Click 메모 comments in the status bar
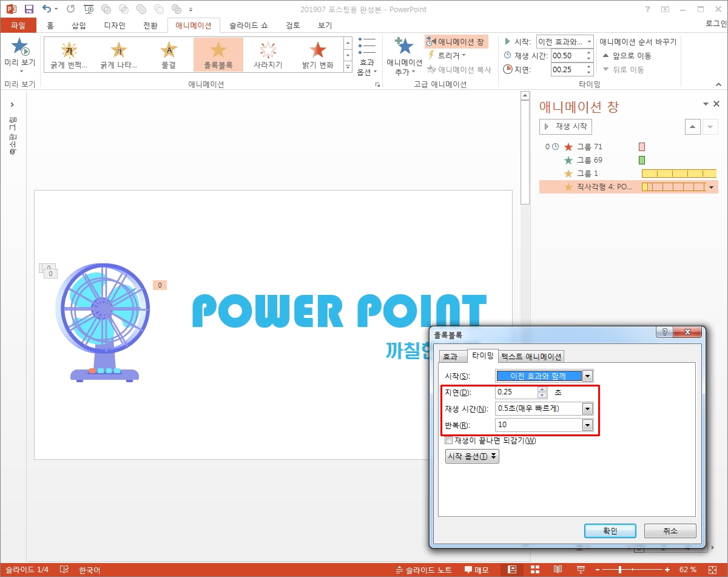 point(477,570)
